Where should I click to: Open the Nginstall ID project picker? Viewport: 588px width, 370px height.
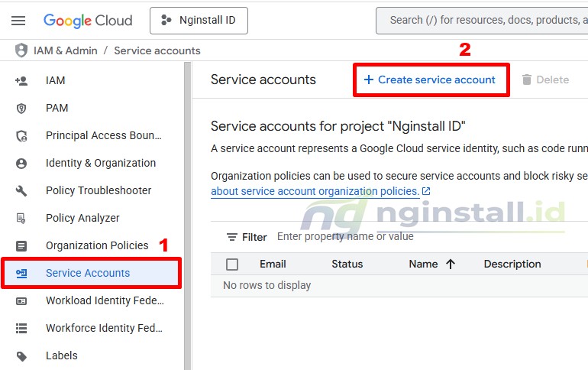coord(199,21)
